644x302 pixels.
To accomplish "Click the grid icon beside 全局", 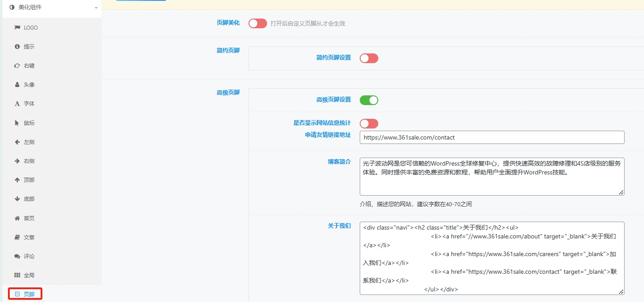I will click(17, 275).
